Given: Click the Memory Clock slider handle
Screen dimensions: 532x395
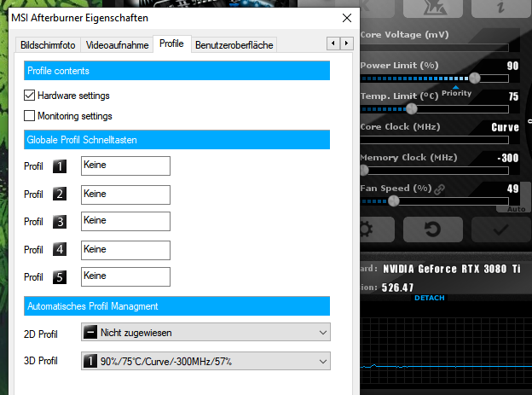Looking at the screenshot, I should point(364,170).
